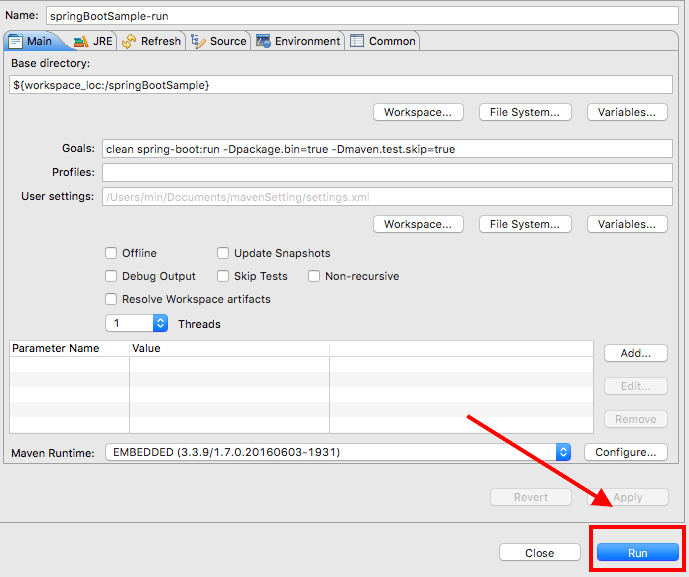The height and width of the screenshot is (577, 689).
Task: Click the Common tab icon
Action: pyautogui.click(x=357, y=41)
